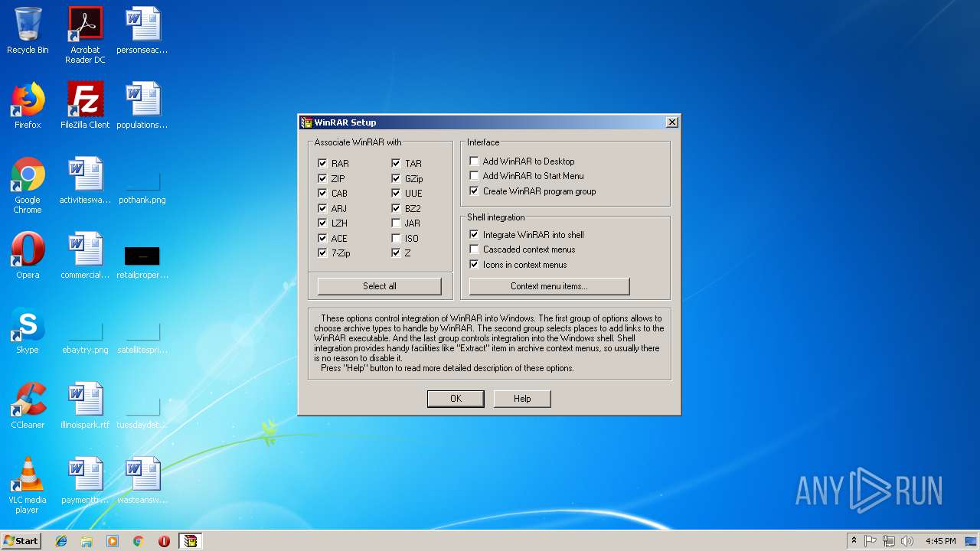This screenshot has height=551, width=980.
Task: Enable Add WinRAR to Start Menu
Action: pos(474,176)
